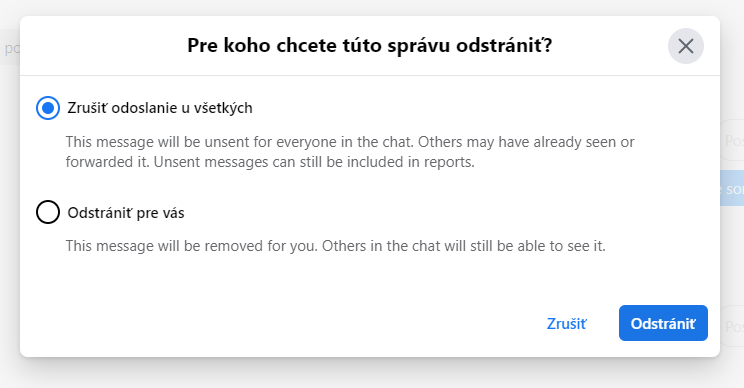The height and width of the screenshot is (388, 744).
Task: Click the partially visible blue message bubble behind dialog
Action: pyautogui.click(x=732, y=188)
